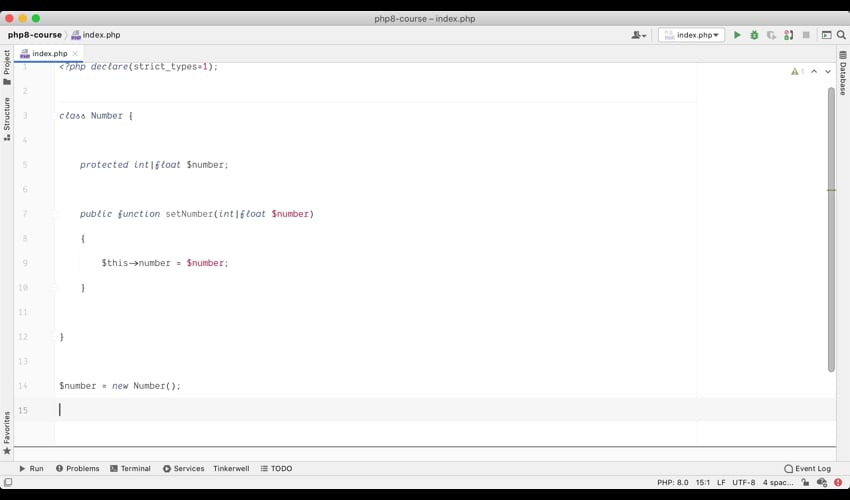
Task: Click the red error notification icon
Action: coord(838,482)
